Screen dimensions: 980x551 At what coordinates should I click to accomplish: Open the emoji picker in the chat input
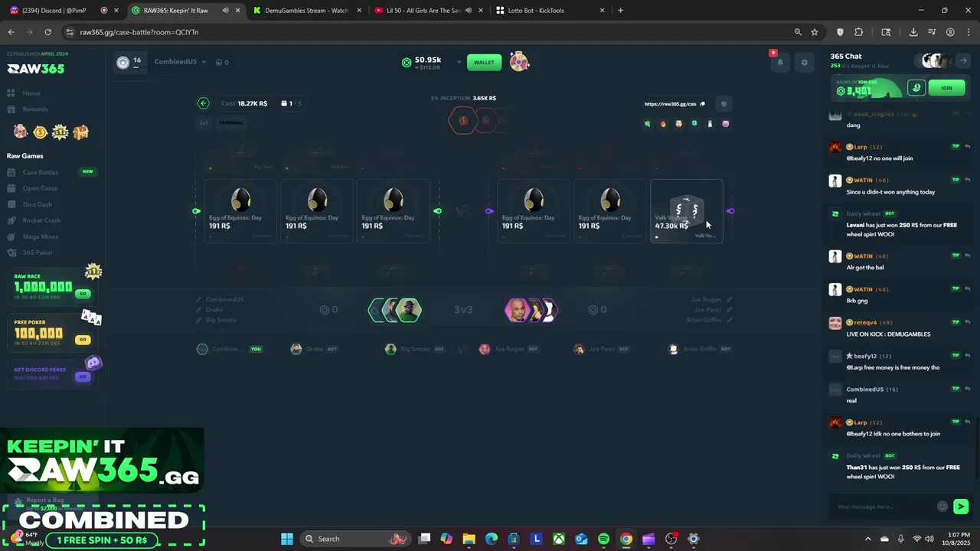click(942, 507)
